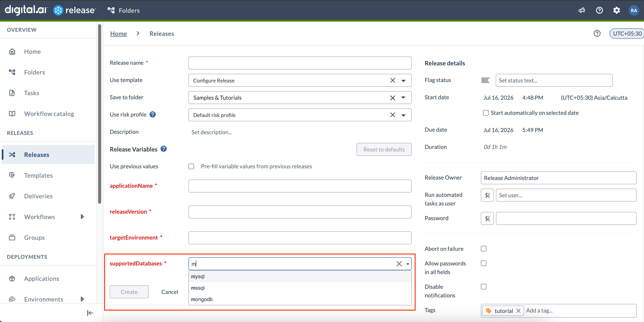Focus the Release name field
Screen dimensions: 644x322
(x=300, y=63)
